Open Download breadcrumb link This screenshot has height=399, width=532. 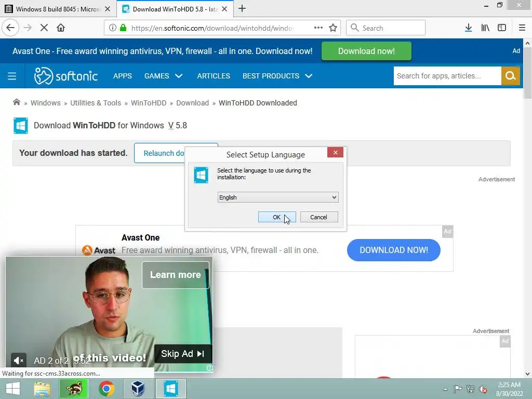192,103
